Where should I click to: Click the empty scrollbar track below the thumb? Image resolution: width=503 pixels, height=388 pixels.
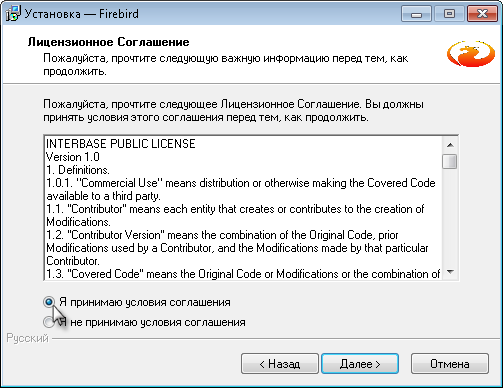point(450,217)
